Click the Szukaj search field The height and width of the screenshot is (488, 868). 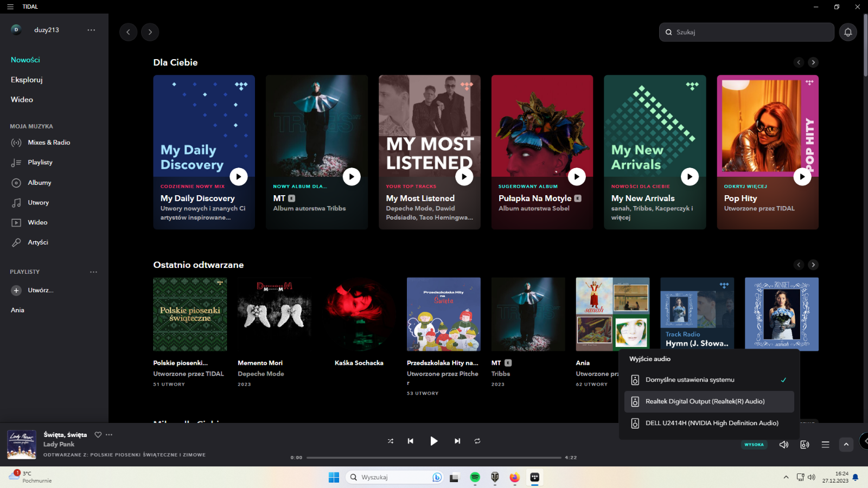click(746, 32)
